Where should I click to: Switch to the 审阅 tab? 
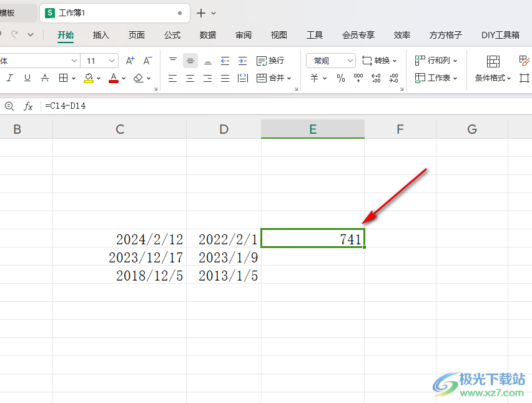coord(244,35)
